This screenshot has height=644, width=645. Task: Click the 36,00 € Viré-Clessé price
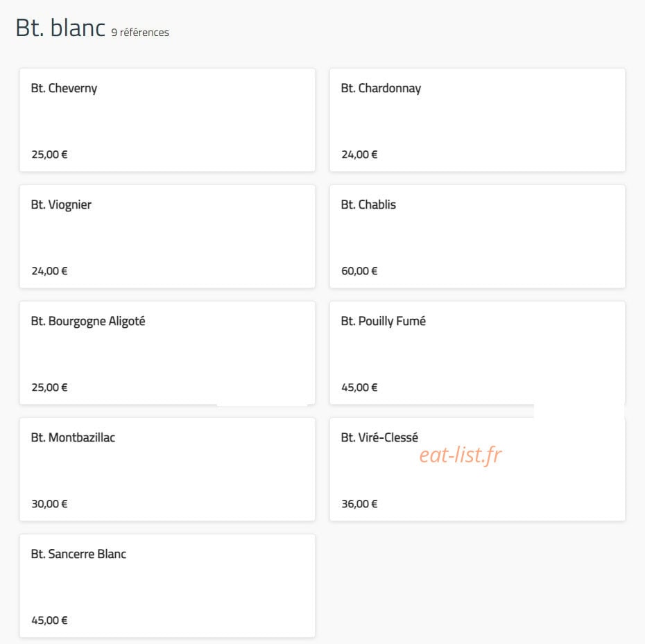click(359, 504)
